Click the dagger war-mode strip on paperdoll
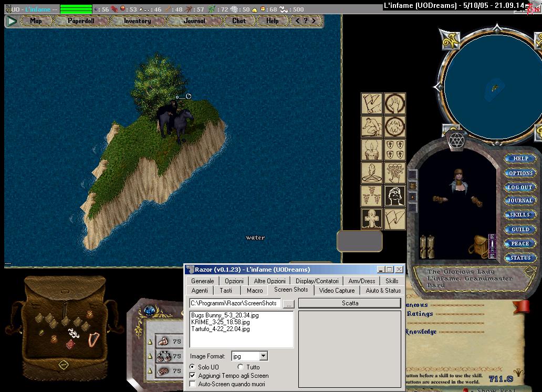The image size is (542, 392). (x=492, y=246)
